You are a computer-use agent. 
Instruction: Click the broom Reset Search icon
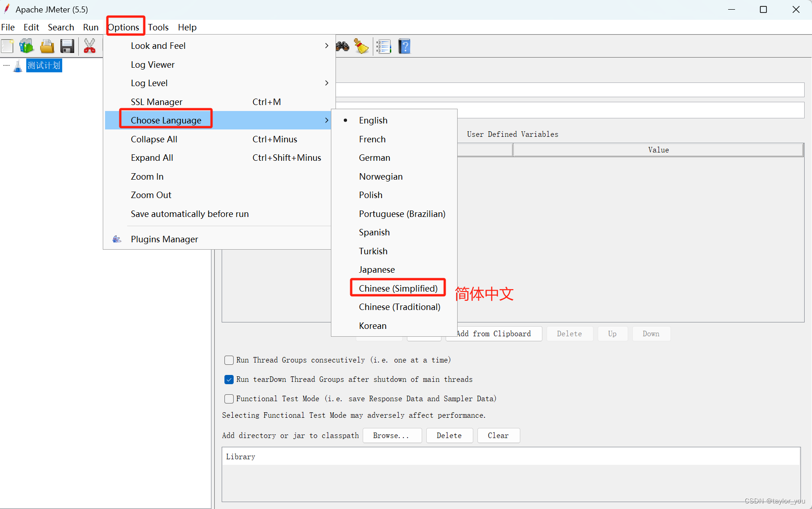(361, 46)
